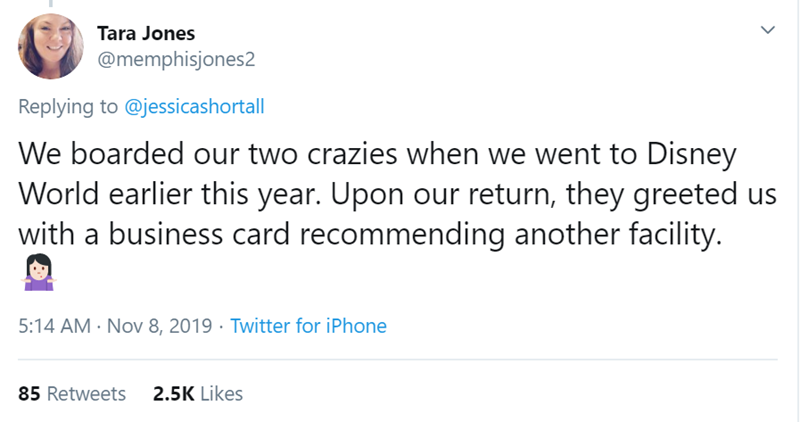Open the Twitter for iPhone link
This screenshot has height=422, width=800.
308,326
